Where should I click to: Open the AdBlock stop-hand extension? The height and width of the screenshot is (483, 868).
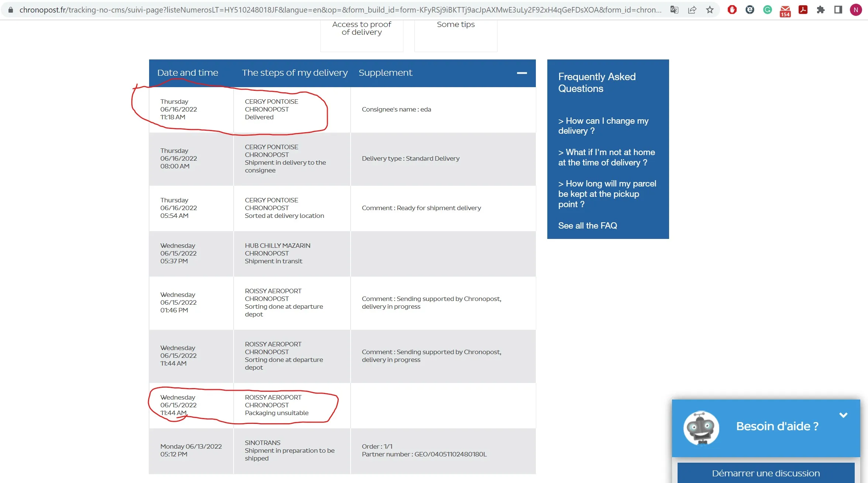[x=732, y=10]
